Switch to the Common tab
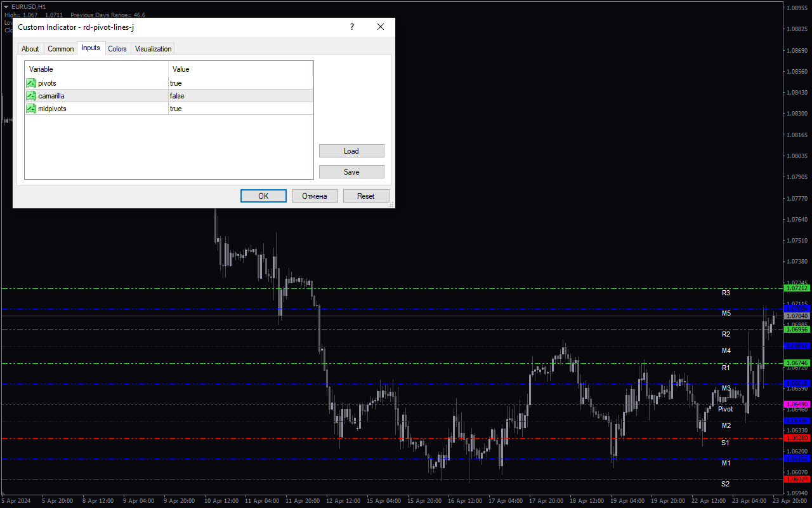 coord(61,49)
